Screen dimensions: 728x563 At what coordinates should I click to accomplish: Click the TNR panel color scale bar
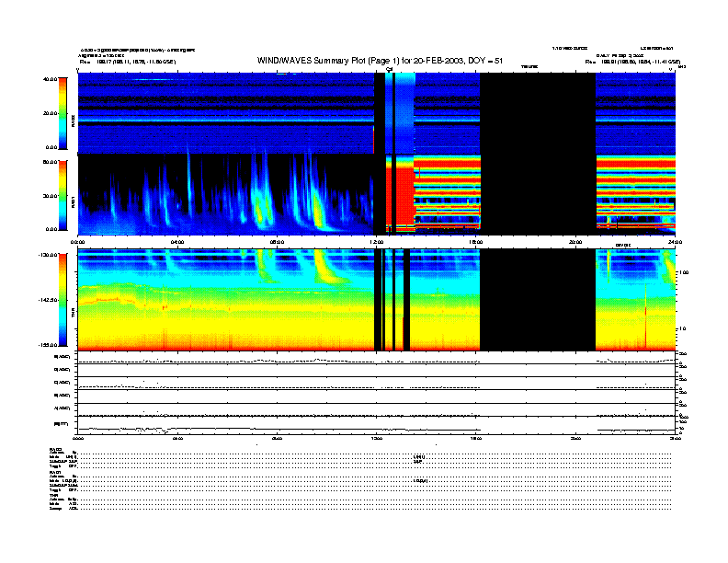tap(63, 300)
